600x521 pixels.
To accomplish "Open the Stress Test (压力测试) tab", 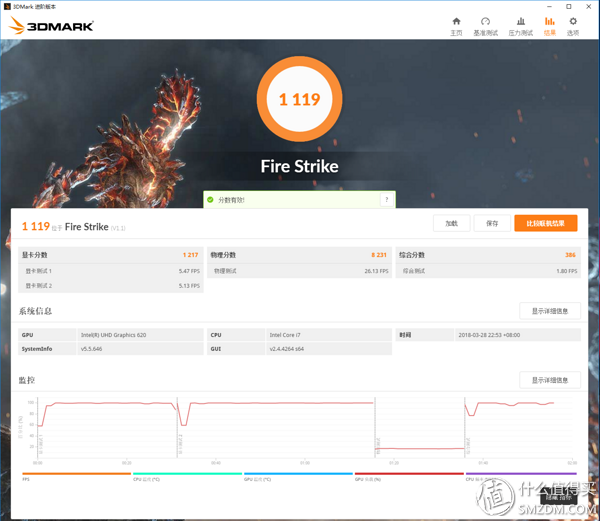I will [520, 27].
